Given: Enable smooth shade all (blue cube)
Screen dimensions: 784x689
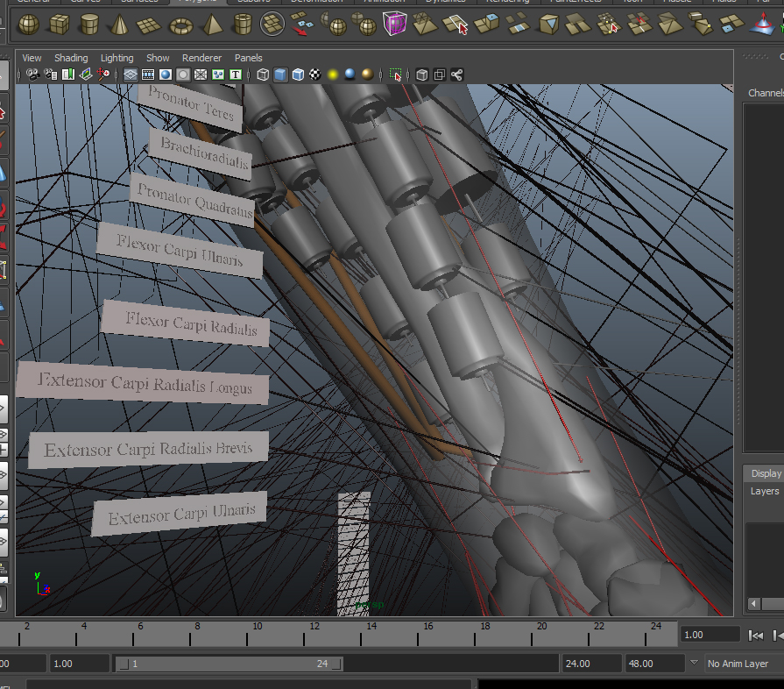Looking at the screenshot, I should [x=279, y=75].
